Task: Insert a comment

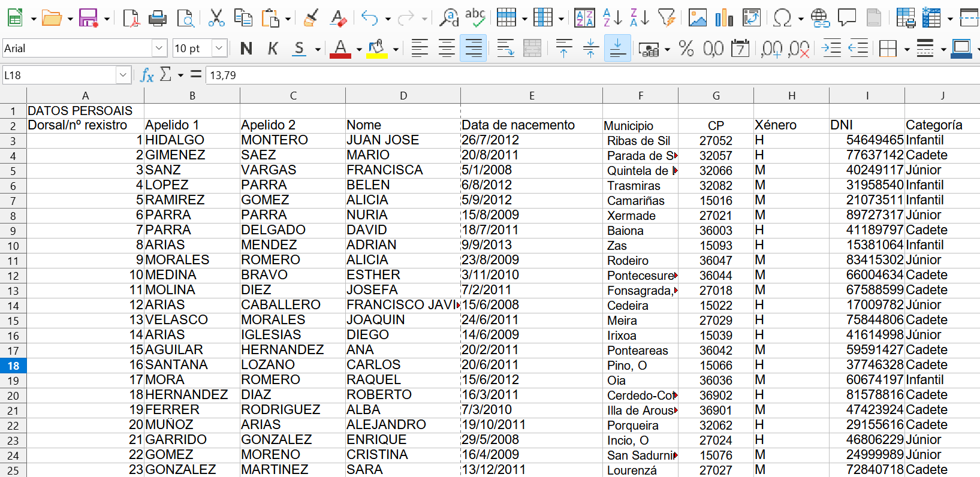Action: (x=847, y=18)
